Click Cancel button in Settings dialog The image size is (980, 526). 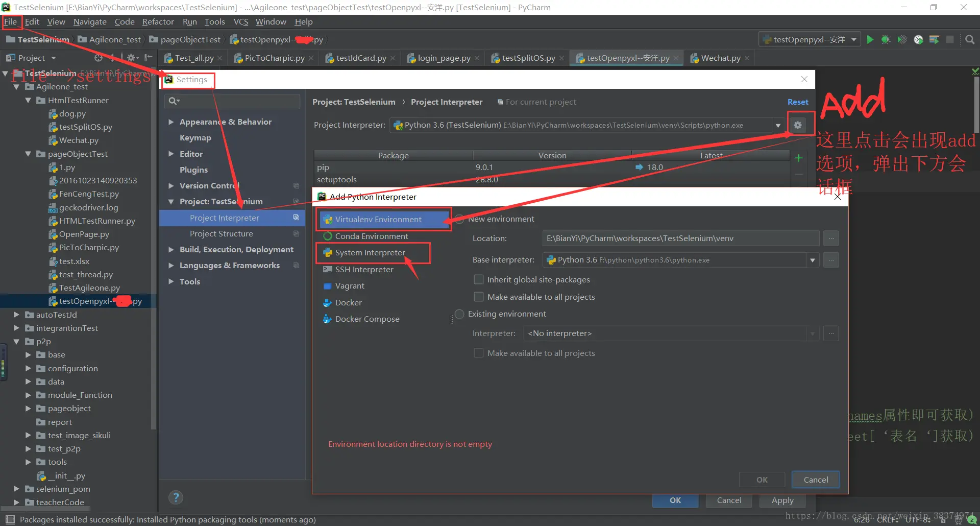click(729, 500)
